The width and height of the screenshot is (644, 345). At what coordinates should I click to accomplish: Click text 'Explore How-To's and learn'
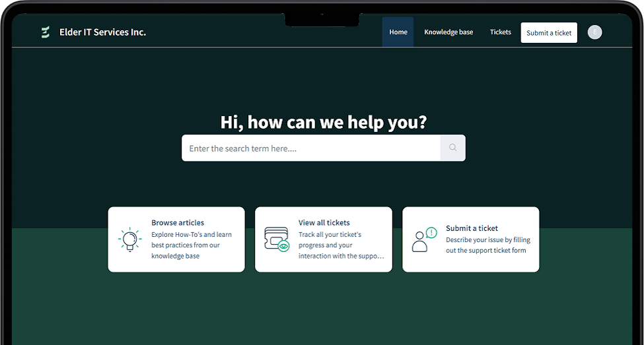point(192,235)
